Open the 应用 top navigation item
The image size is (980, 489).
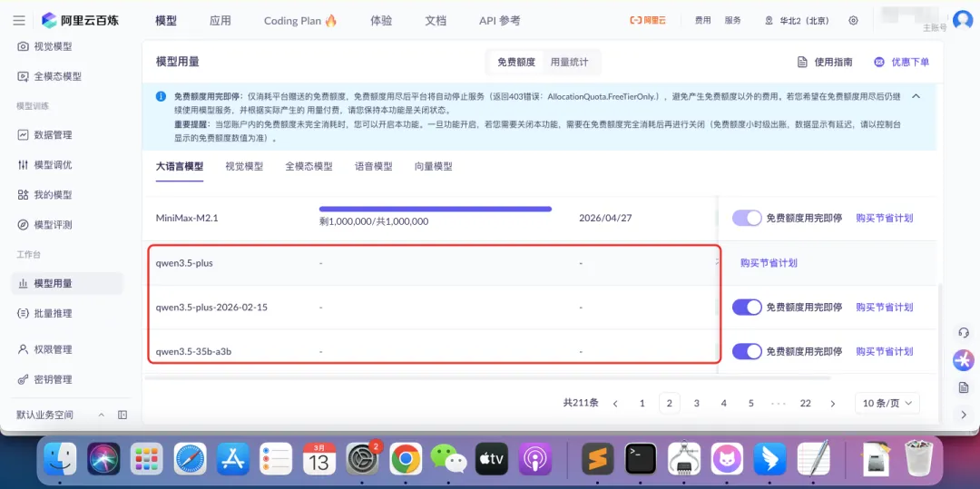pos(220,21)
